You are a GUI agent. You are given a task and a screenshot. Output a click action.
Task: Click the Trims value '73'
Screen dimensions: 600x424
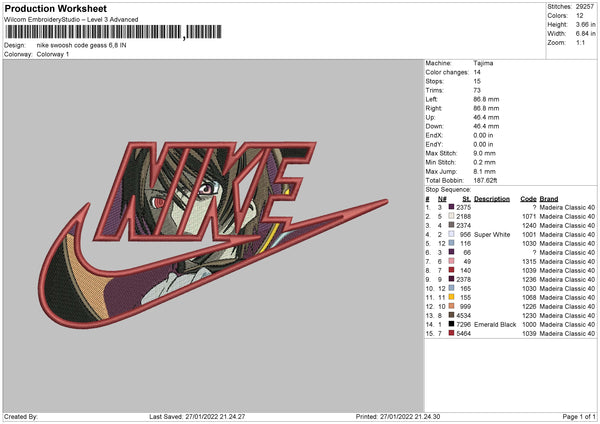(x=477, y=90)
